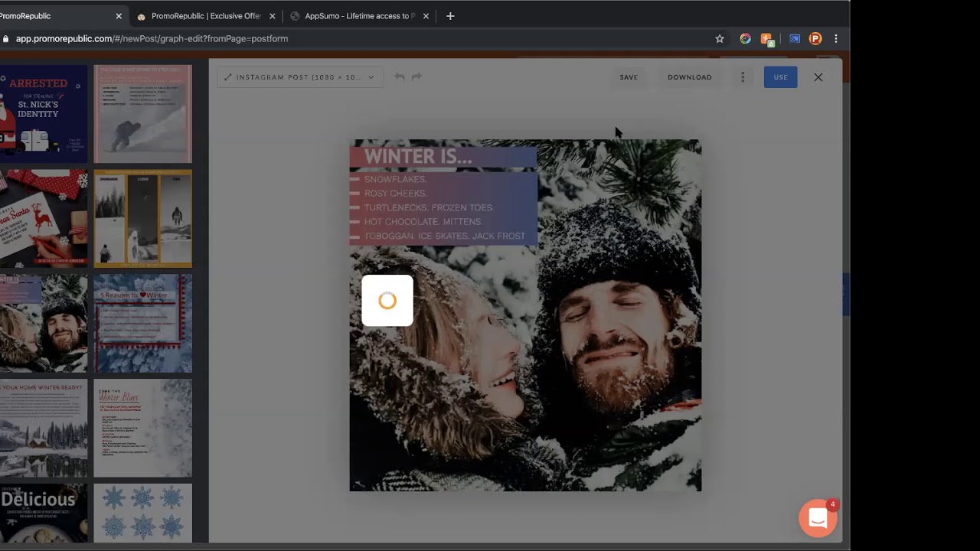This screenshot has width=980, height=551.
Task: Click the HOT CHOCOLATE. MITTENS text line
Action: click(423, 222)
